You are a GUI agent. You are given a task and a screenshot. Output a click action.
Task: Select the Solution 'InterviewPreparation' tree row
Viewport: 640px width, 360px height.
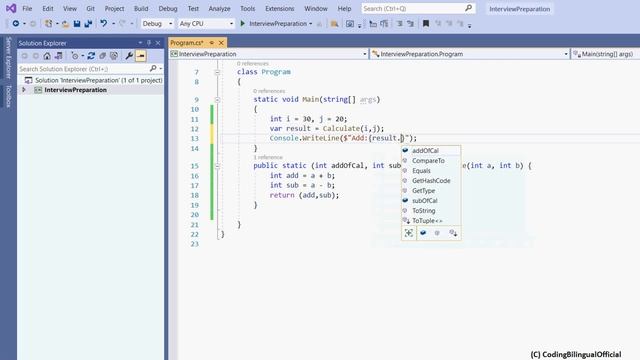pyautogui.click(x=91, y=80)
